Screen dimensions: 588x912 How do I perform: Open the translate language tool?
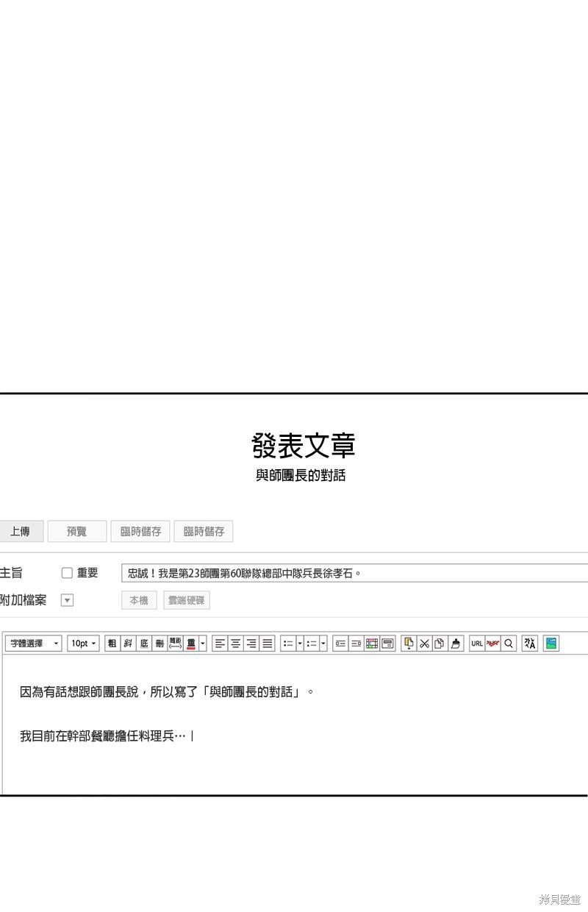point(530,644)
